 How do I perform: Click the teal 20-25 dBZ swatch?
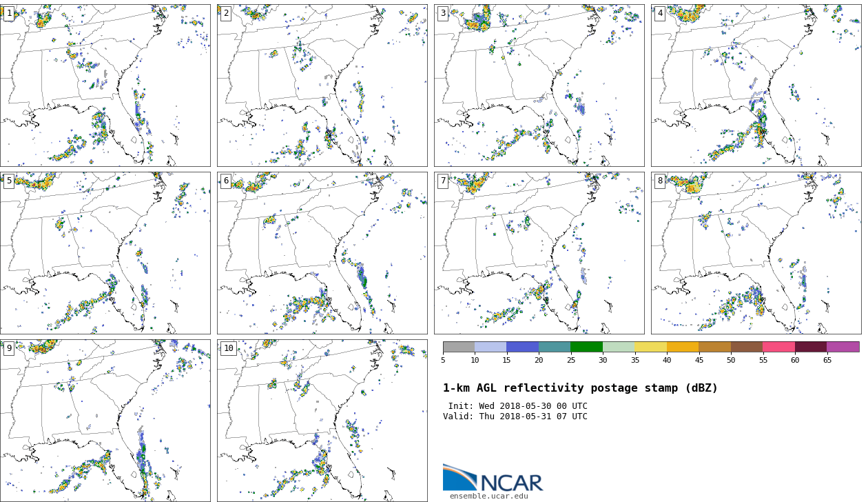click(555, 347)
